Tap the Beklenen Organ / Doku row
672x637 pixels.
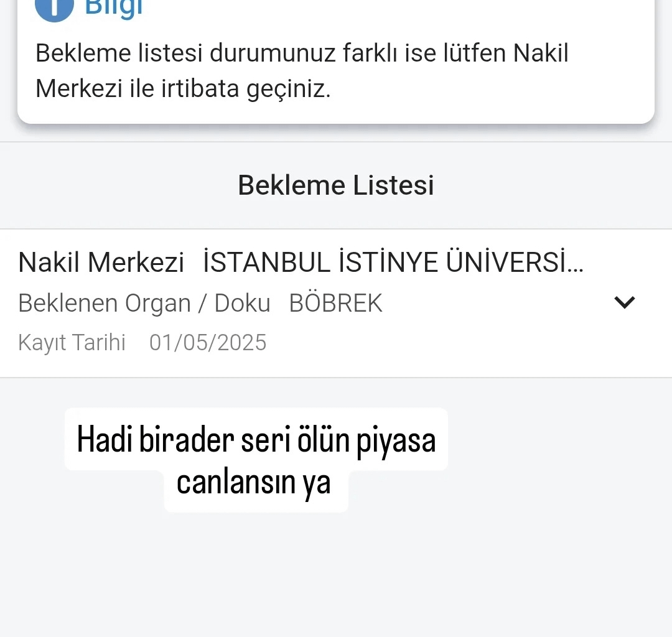[x=144, y=303]
